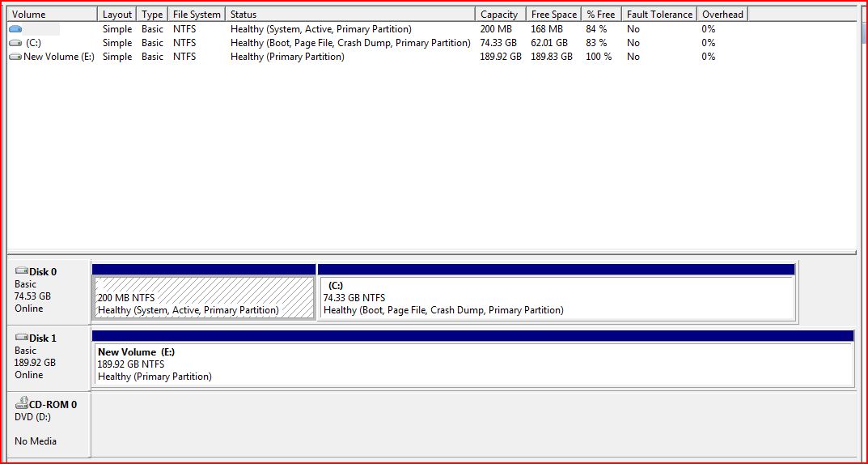Screen dimensions: 868x464
Task: Click the File System column header
Action: click(x=197, y=15)
